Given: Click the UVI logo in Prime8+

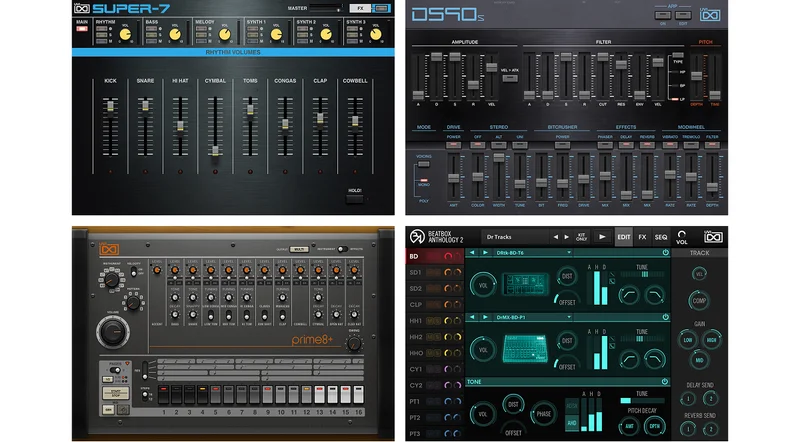Looking at the screenshot, I should click(109, 249).
